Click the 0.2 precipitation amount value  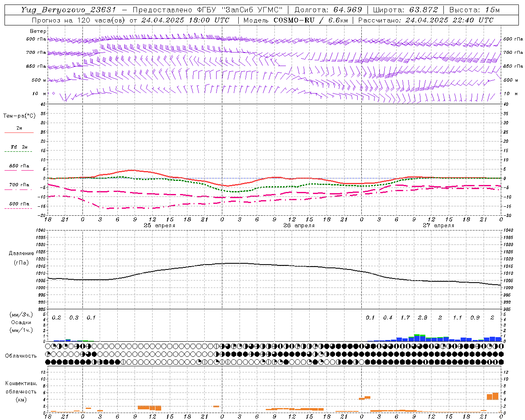[x=56, y=318]
